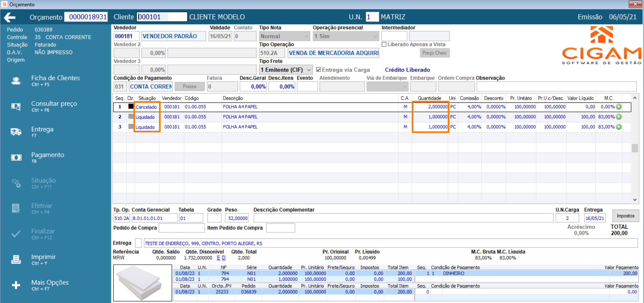Click the back arrow icon
Screen dimensions: 644x303
tap(10, 17)
